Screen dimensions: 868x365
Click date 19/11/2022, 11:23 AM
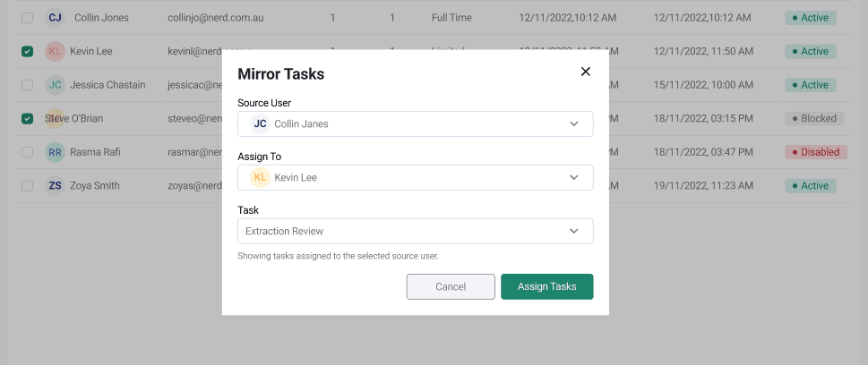click(703, 186)
